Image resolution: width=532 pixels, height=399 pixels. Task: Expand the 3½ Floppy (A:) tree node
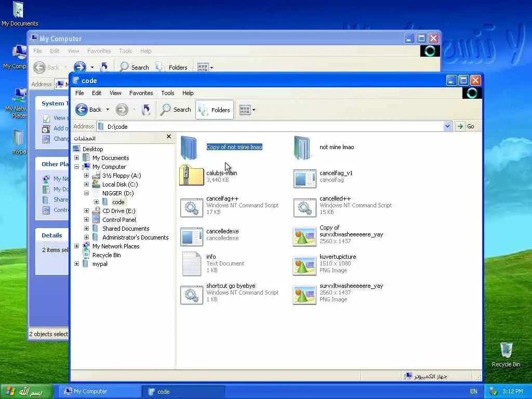tap(87, 176)
